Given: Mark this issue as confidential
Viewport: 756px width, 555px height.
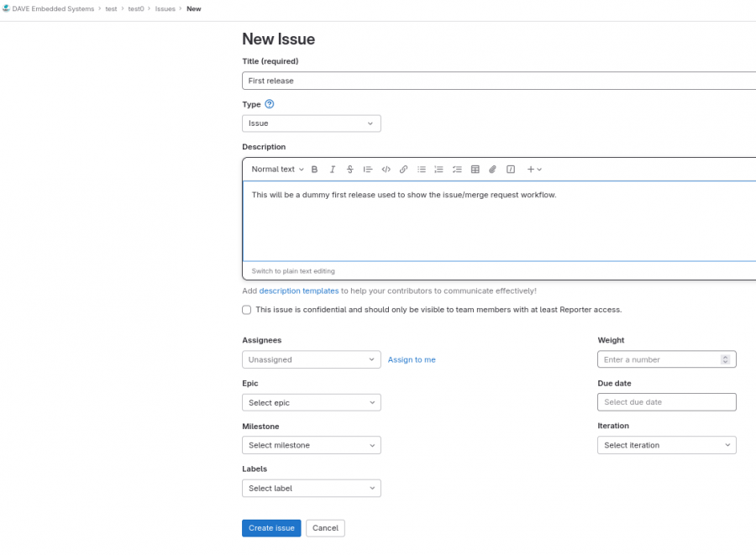Looking at the screenshot, I should (x=247, y=310).
